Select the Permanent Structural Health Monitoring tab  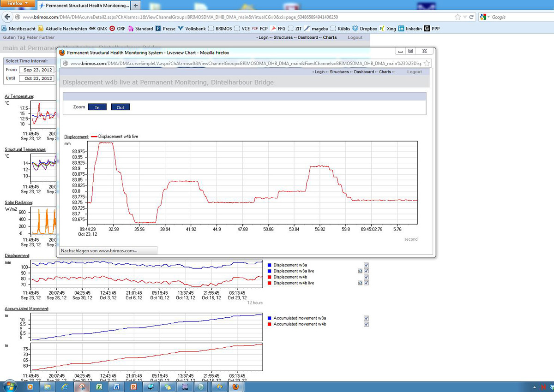83,6
